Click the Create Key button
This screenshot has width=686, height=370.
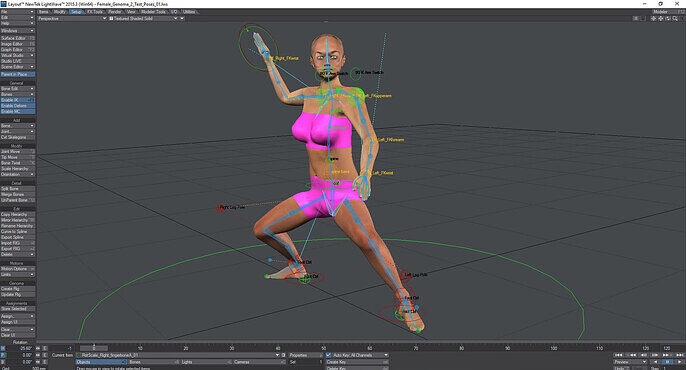357,362
